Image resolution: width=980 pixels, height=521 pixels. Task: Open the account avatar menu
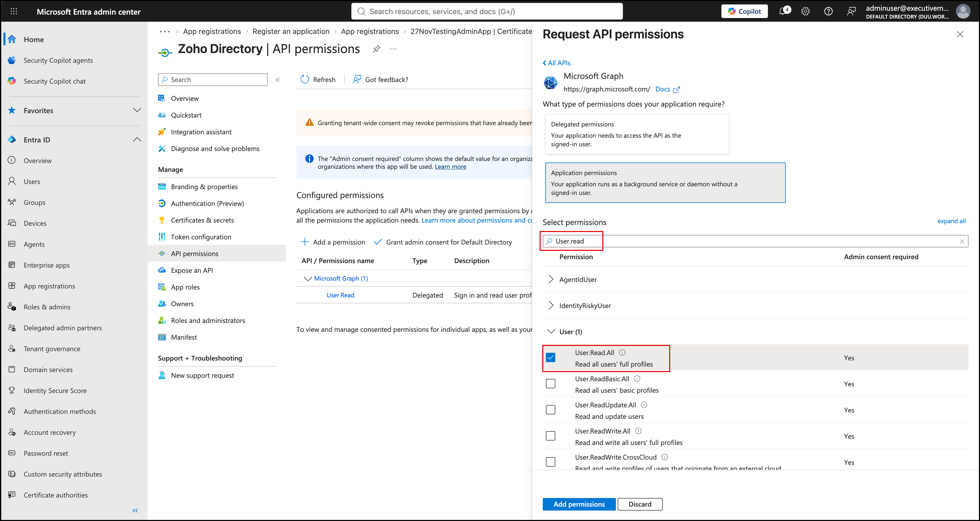pyautogui.click(x=963, y=11)
